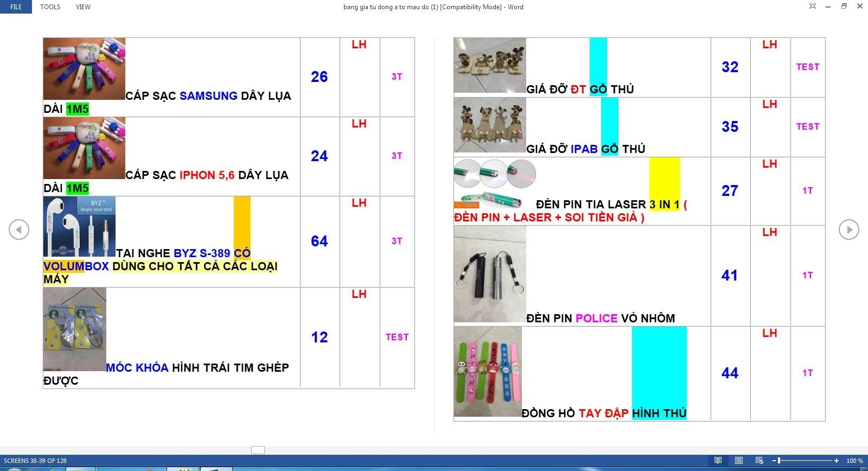Screen dimensions: 868x471
Task: Click "1T" in the laser flashlight row
Action: tap(808, 191)
